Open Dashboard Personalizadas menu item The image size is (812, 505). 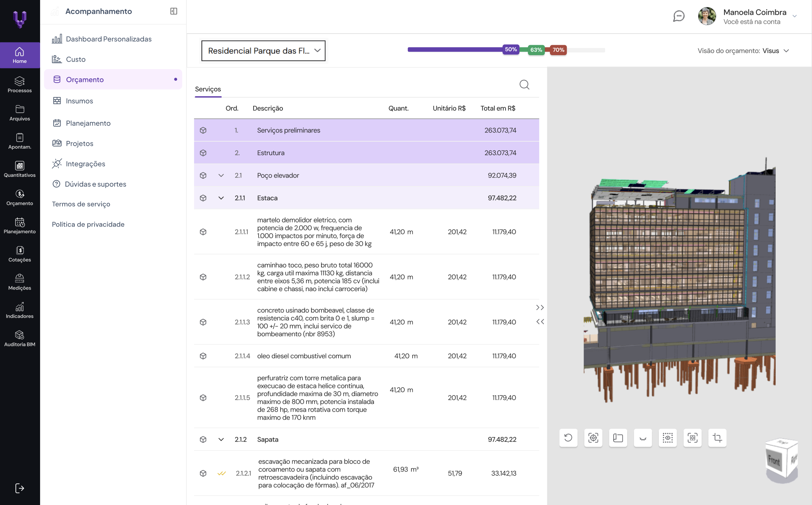pos(102,39)
